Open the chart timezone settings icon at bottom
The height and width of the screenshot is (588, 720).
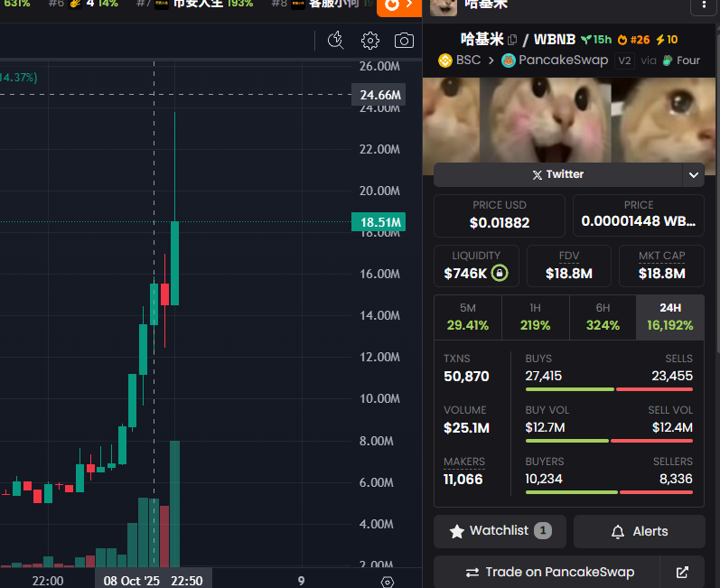[387, 582]
